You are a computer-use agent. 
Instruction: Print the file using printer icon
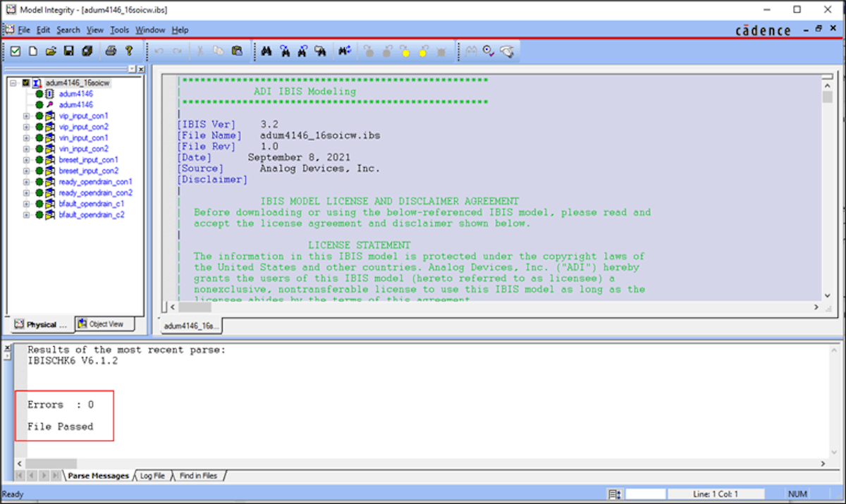[x=110, y=51]
